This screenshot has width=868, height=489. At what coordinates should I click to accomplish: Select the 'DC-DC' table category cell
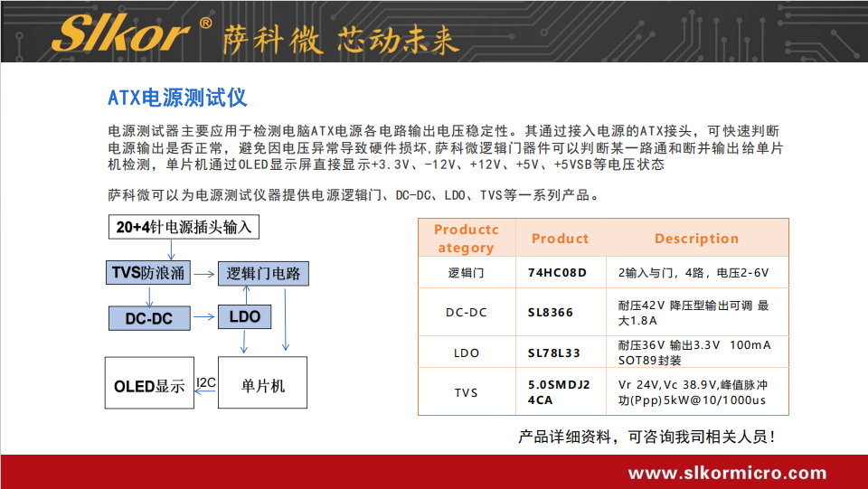(x=467, y=313)
